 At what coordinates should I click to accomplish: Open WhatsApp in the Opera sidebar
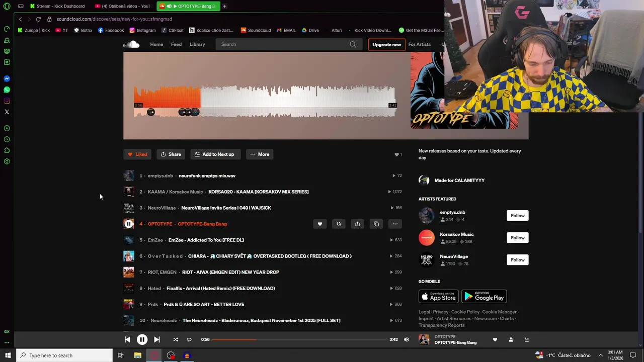tap(7, 90)
